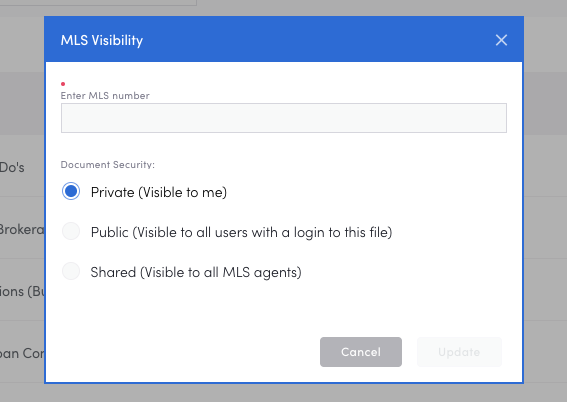567x402 pixels.
Task: Close the MLS Visibility dialog
Action: click(x=501, y=40)
